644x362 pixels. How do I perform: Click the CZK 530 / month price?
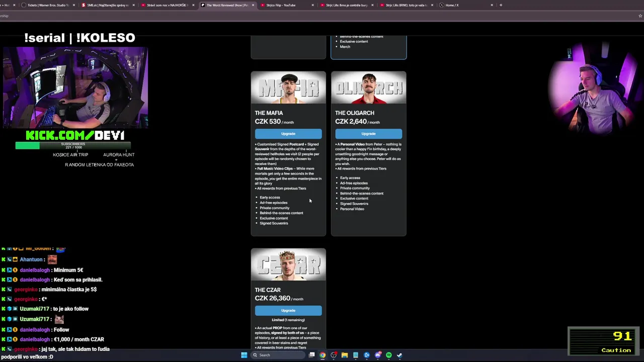point(274,122)
